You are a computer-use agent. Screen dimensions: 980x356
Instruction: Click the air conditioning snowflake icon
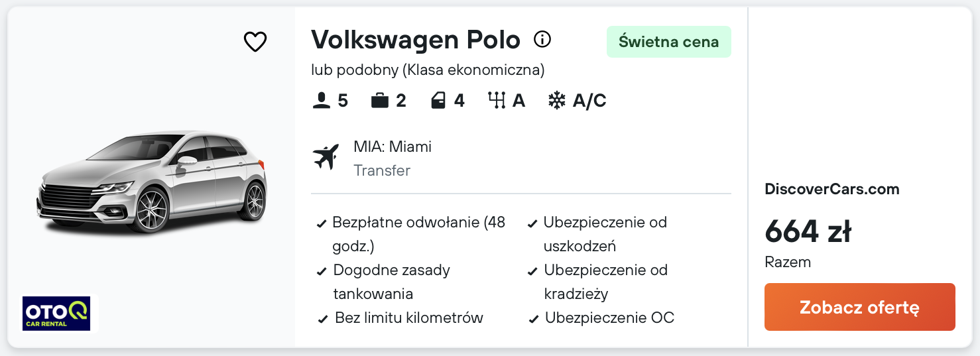(556, 101)
